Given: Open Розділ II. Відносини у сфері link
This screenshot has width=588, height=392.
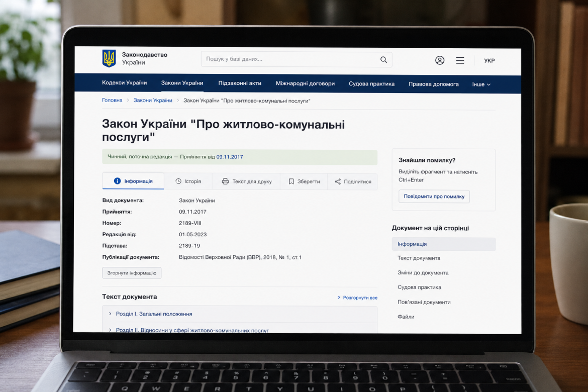Looking at the screenshot, I should [192, 330].
